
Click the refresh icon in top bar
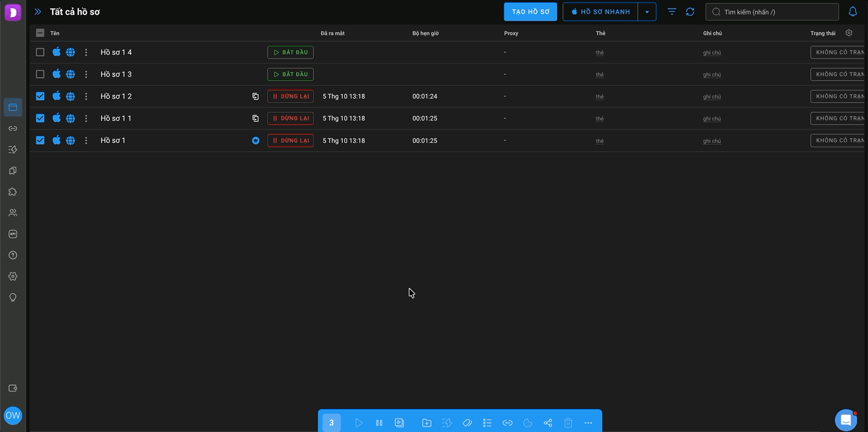pyautogui.click(x=690, y=11)
